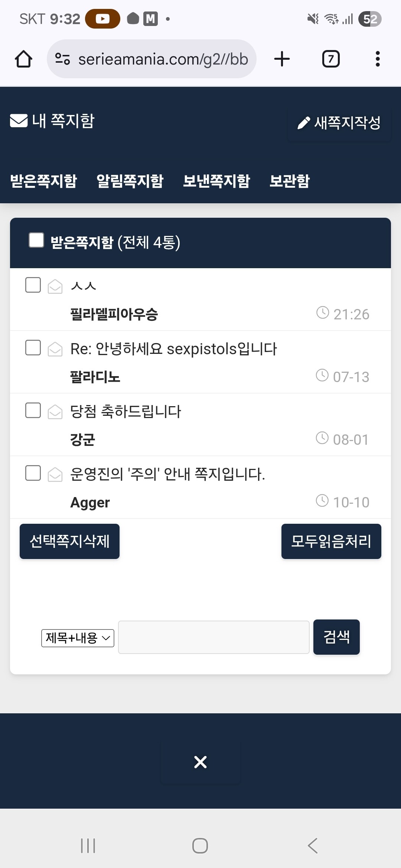Tap the Android back navigation arrow

coord(313,846)
